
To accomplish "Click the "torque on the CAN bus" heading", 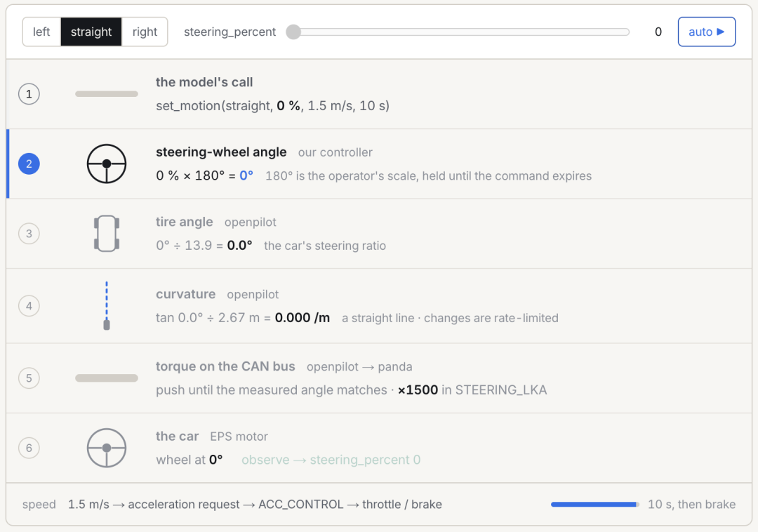I will 225,366.
